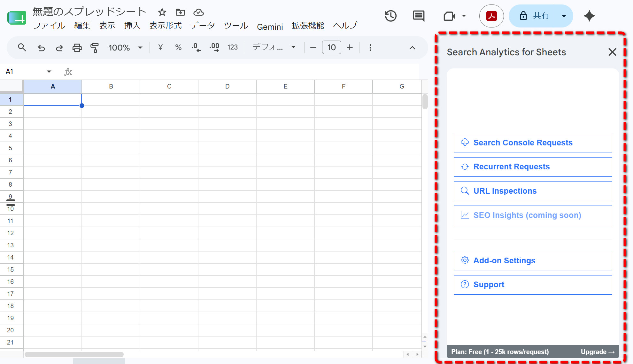Open the 表示形式 menu

tap(166, 26)
